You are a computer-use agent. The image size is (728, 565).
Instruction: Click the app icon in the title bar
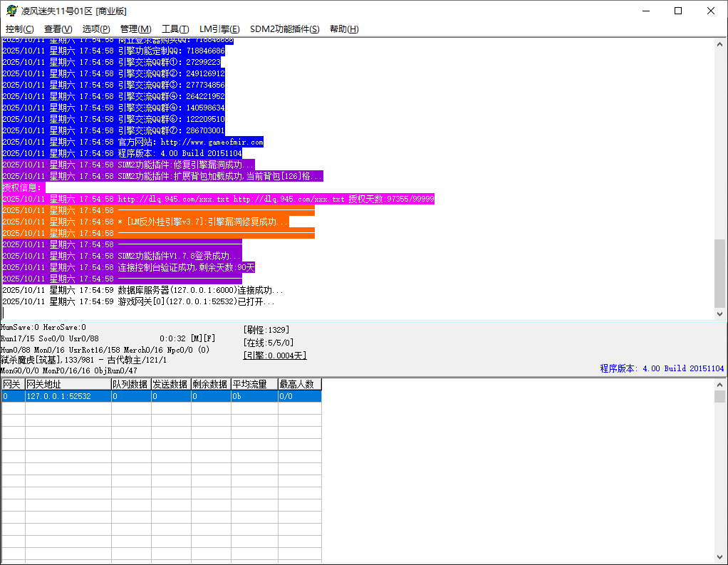coord(11,11)
